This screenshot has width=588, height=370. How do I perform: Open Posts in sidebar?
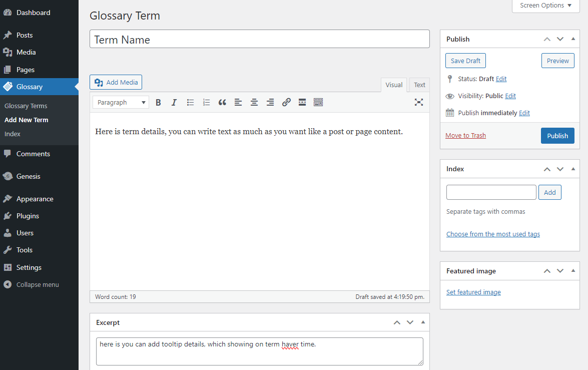point(40,35)
